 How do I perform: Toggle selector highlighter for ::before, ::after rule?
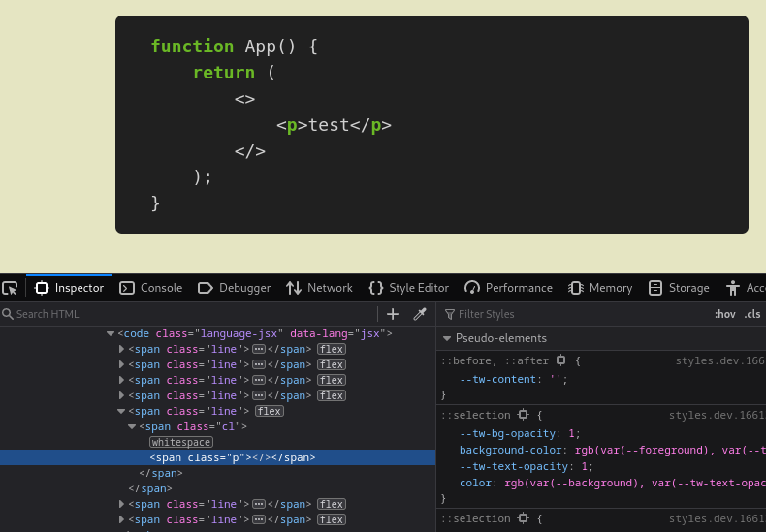[560, 360]
